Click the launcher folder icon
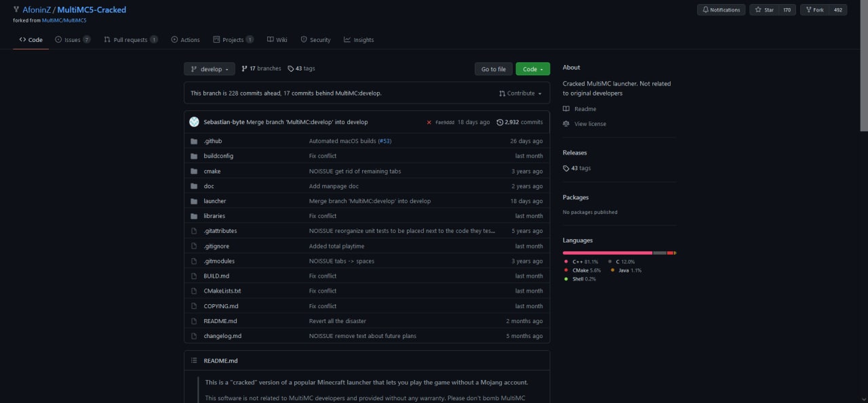Viewport: 868px width, 403px height. coord(194,201)
